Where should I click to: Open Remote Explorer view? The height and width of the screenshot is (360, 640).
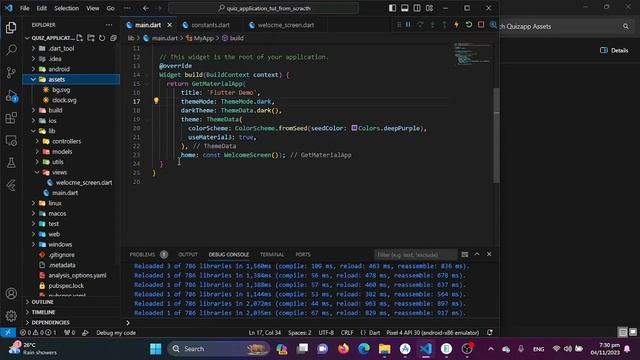coord(11,140)
